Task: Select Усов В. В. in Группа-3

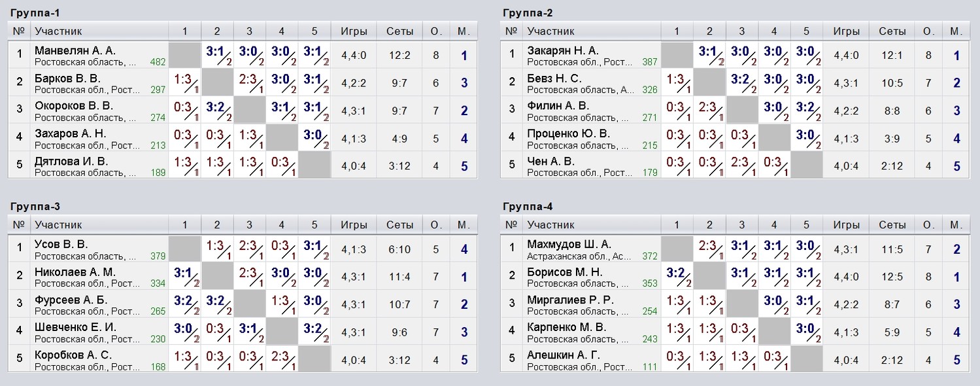Action: (x=61, y=244)
